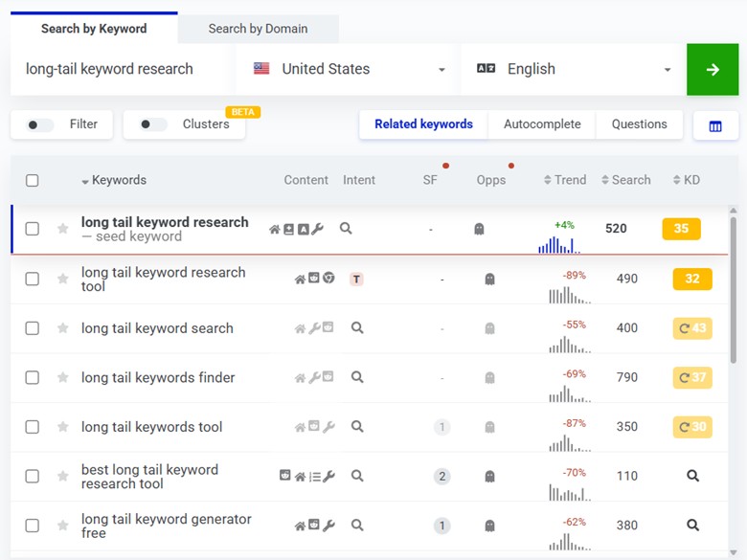Image resolution: width=747 pixels, height=560 pixels.
Task: Click intent magnifier for 'long tail keyword search'
Action: [x=357, y=328]
